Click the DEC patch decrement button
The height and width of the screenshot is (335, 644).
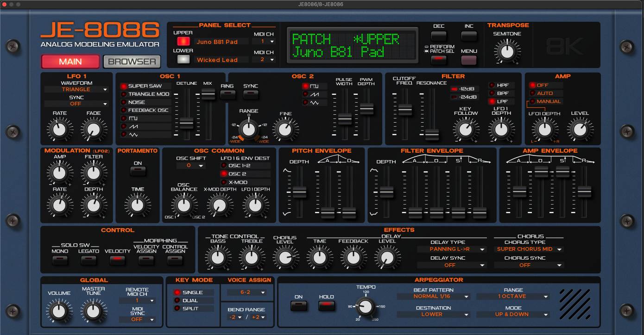(x=438, y=36)
